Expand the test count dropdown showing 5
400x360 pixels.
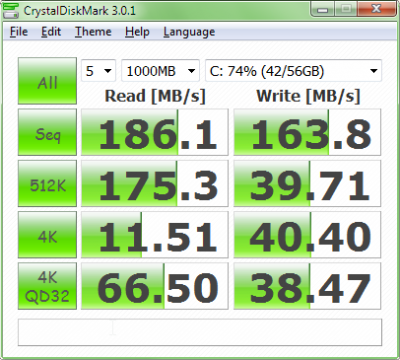tap(98, 71)
